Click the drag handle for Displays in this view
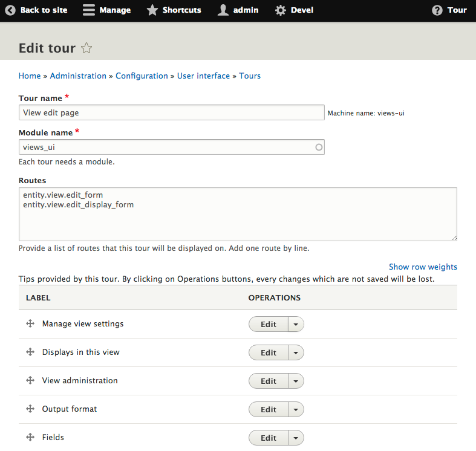This screenshot has width=476, height=451. pyautogui.click(x=30, y=352)
